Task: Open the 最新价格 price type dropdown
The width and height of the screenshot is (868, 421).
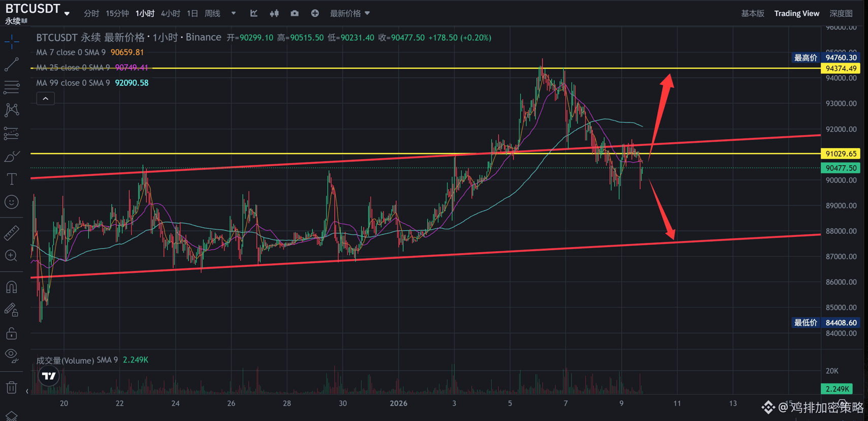Action: pos(350,14)
